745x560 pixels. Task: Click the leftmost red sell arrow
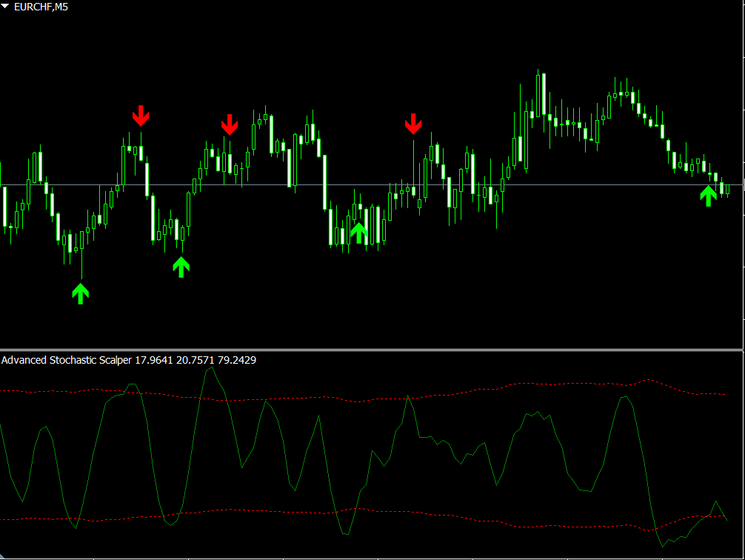coord(141,116)
